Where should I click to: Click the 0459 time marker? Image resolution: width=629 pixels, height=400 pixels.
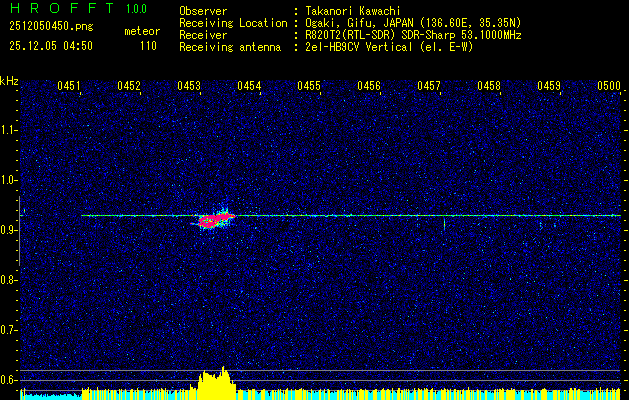549,86
